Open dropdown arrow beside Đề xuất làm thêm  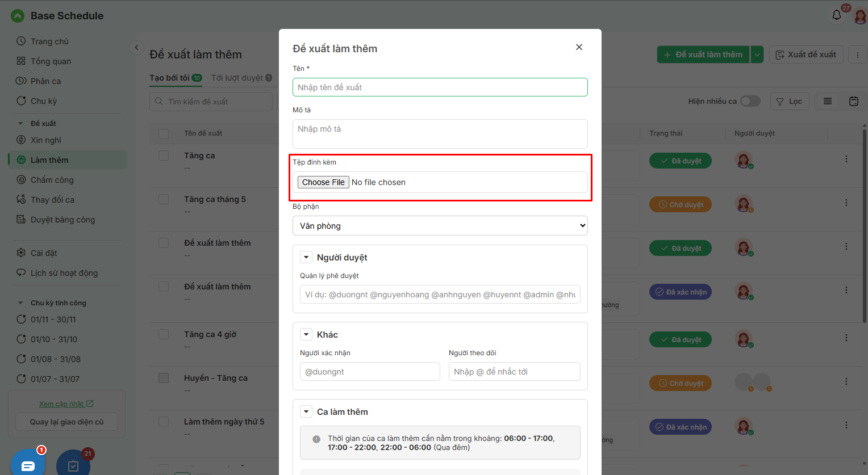pos(757,54)
